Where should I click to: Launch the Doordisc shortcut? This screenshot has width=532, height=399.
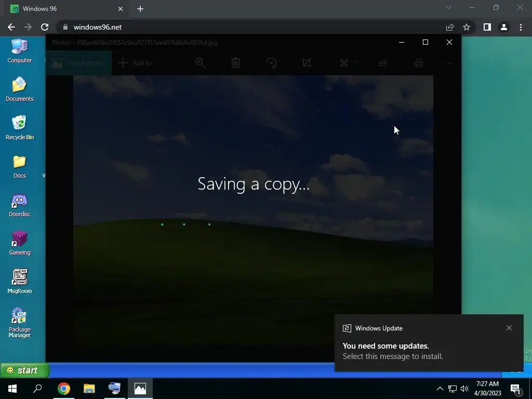point(19,205)
